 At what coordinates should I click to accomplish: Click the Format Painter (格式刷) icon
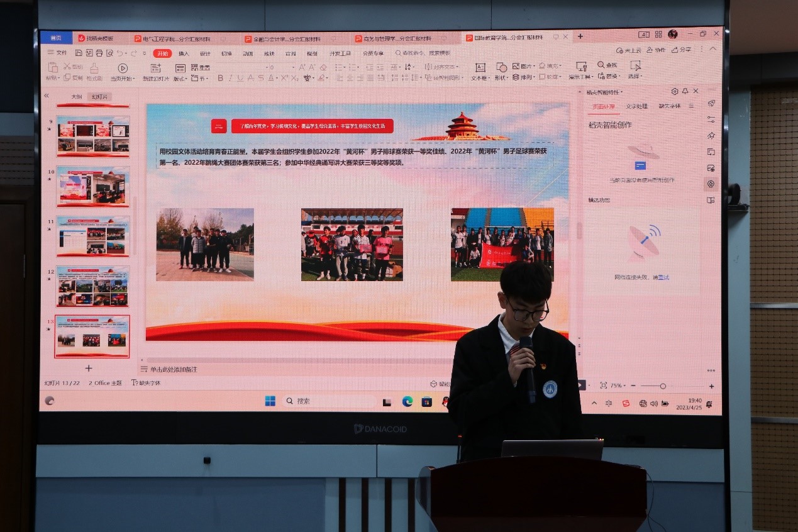94,69
